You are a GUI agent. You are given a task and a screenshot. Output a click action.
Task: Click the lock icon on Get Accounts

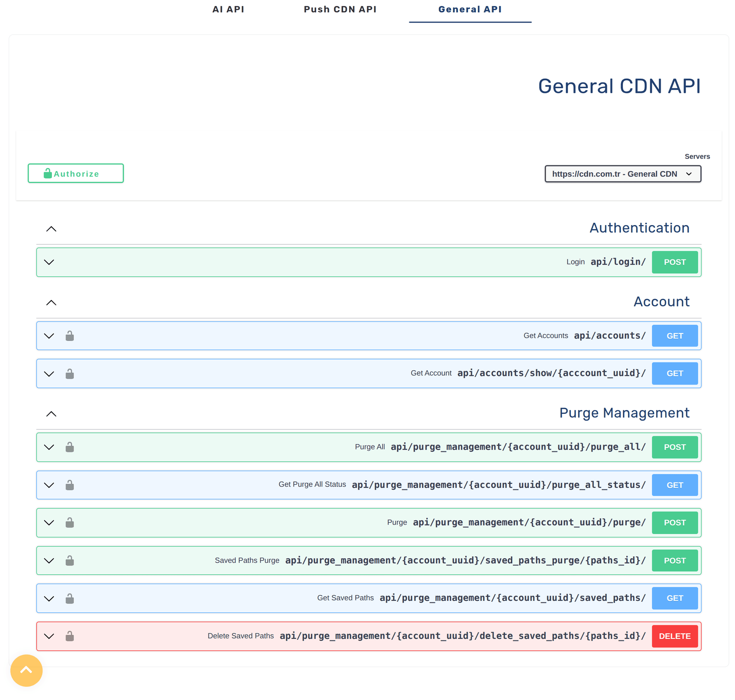(70, 336)
